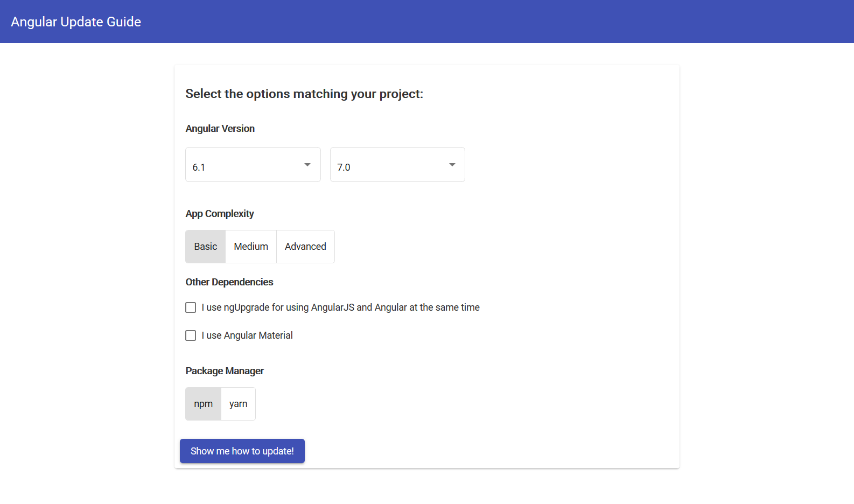The width and height of the screenshot is (854, 504).
Task: Choose npm as package manager
Action: [x=204, y=404]
